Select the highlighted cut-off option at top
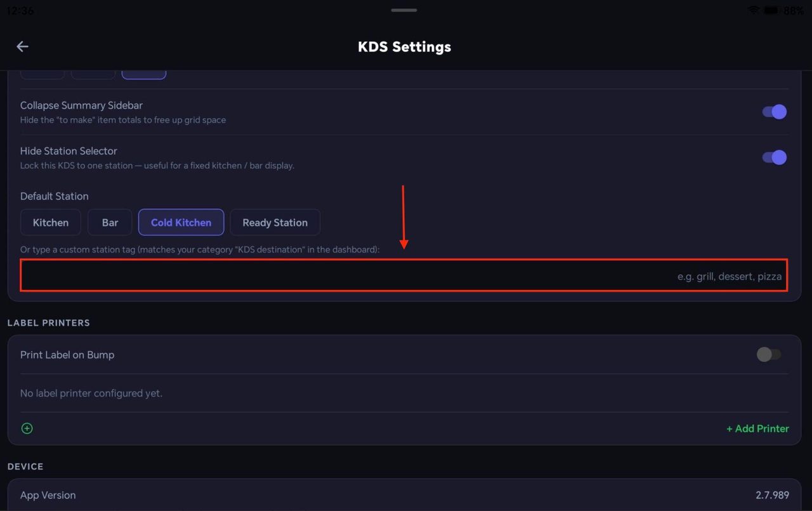Screen dimensions: 812x511 tap(144, 74)
